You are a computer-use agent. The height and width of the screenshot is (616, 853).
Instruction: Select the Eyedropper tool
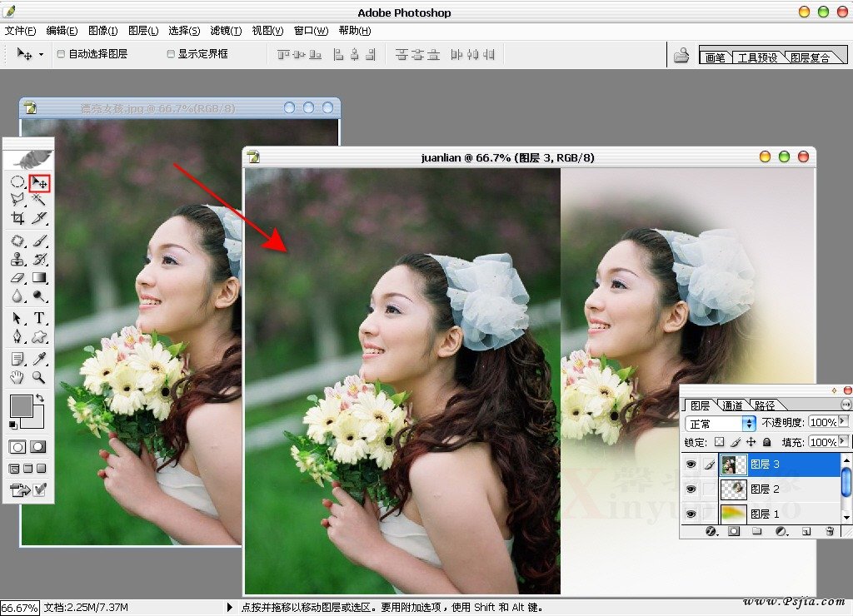tap(39, 359)
